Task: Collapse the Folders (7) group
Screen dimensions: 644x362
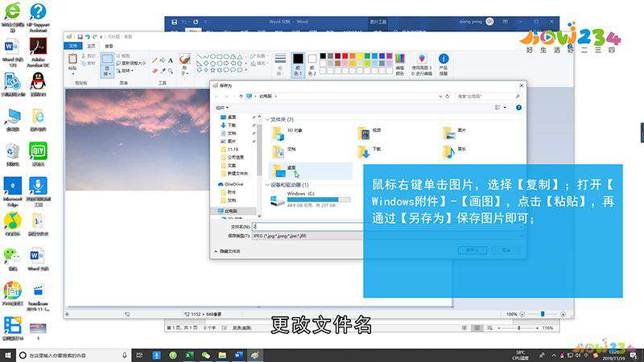Action: click(267, 119)
